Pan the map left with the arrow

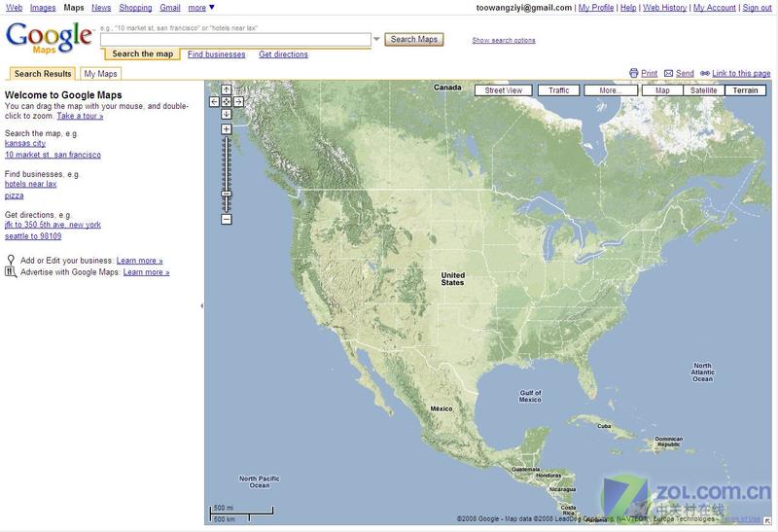tap(214, 102)
